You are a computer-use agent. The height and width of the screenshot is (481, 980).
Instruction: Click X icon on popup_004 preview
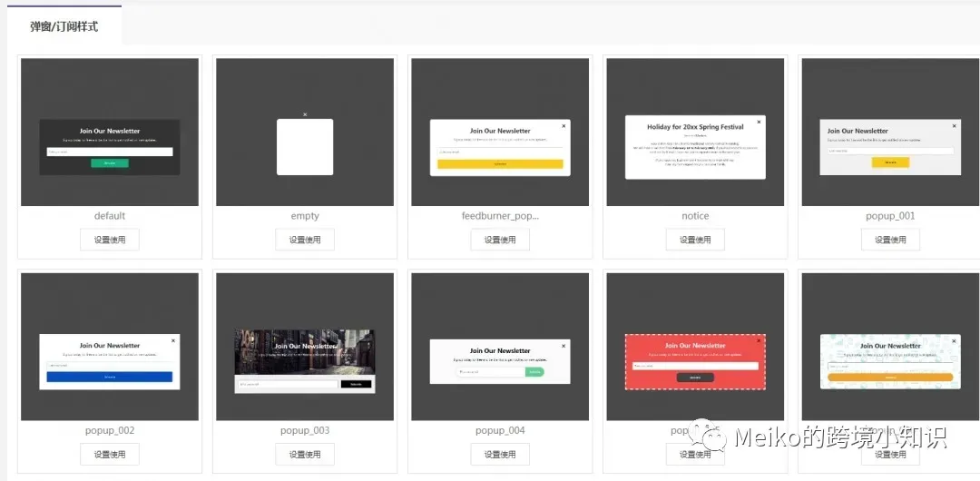point(563,346)
